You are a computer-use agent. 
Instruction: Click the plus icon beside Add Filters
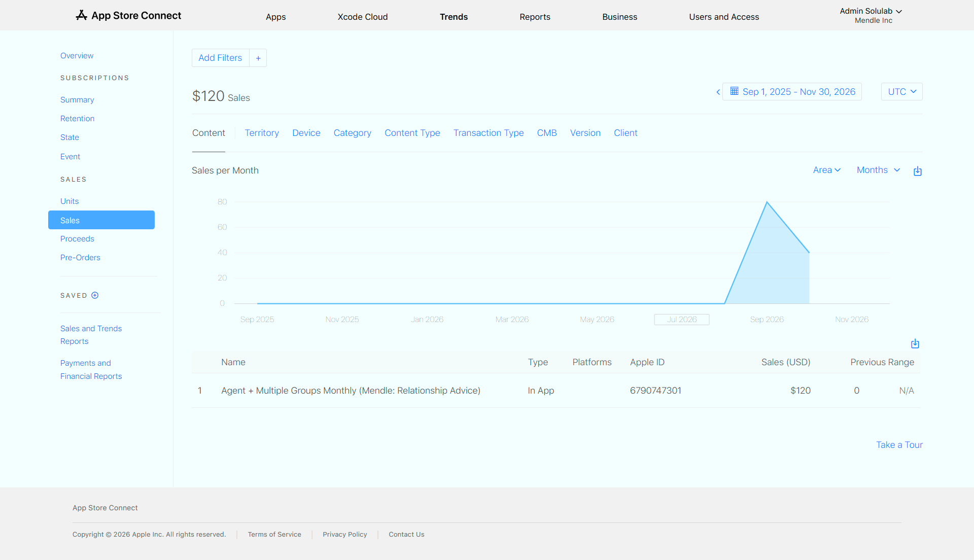click(x=258, y=58)
